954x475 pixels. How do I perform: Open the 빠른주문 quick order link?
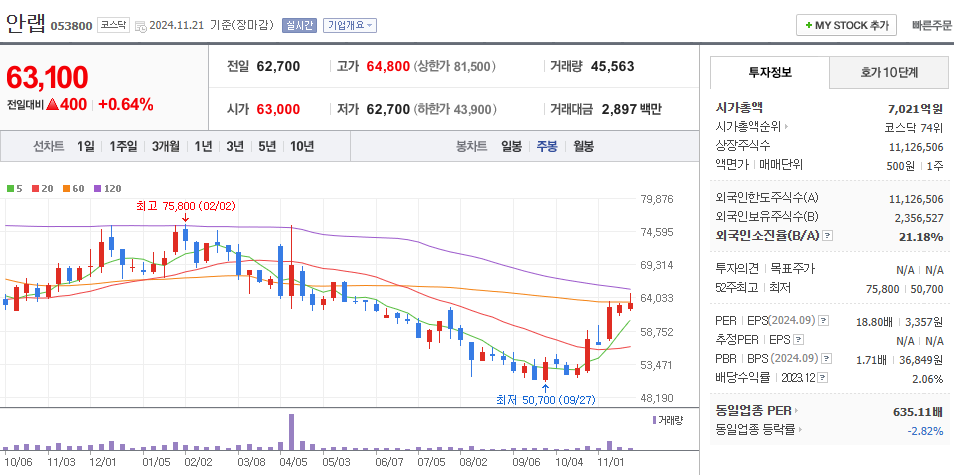coord(932,26)
